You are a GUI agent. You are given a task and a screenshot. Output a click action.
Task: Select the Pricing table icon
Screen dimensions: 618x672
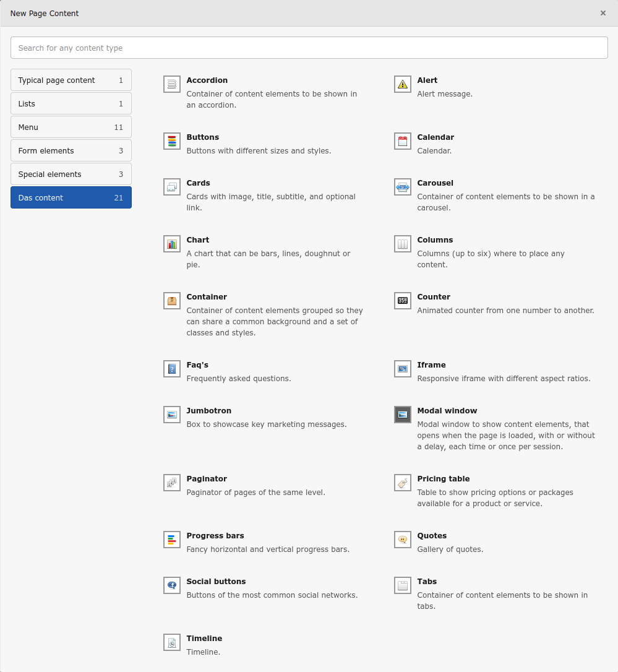point(402,483)
